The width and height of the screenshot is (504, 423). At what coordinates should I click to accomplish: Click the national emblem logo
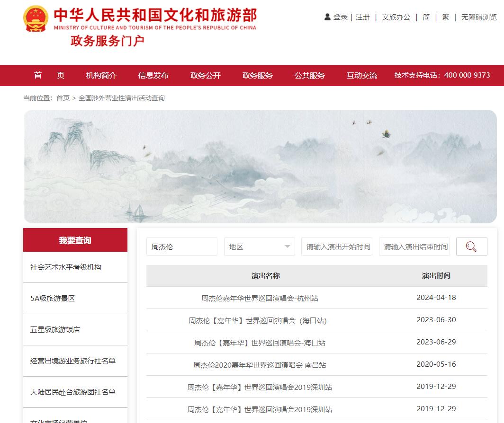click(36, 18)
